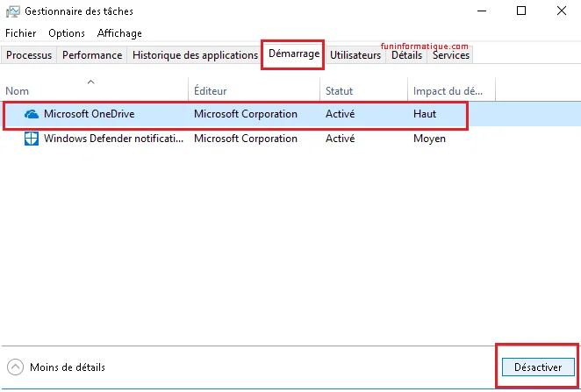Switch to the Processus tab
Screen dimensions: 581x392
[30, 55]
